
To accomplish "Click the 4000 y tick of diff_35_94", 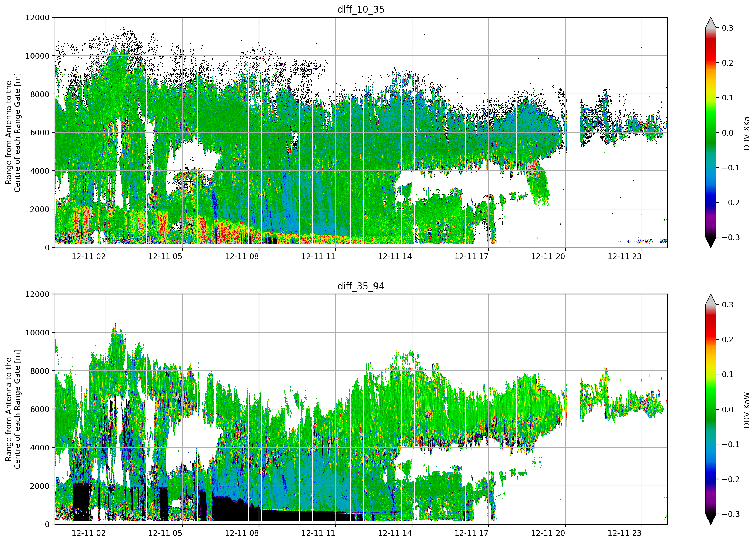I will pyautogui.click(x=39, y=448).
